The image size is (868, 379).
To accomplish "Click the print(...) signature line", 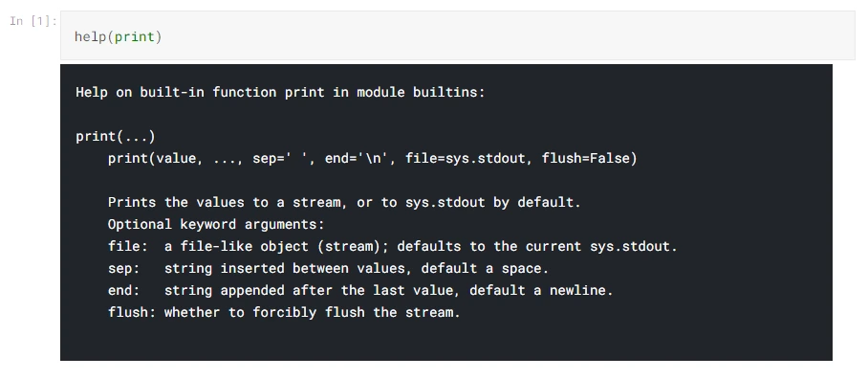I will pos(116,136).
